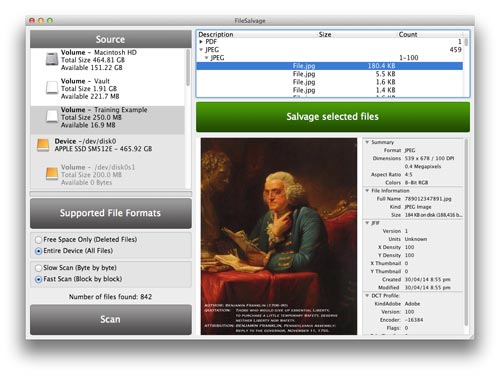Click the Source panel header
This screenshot has height=375, width=500.
click(x=111, y=39)
